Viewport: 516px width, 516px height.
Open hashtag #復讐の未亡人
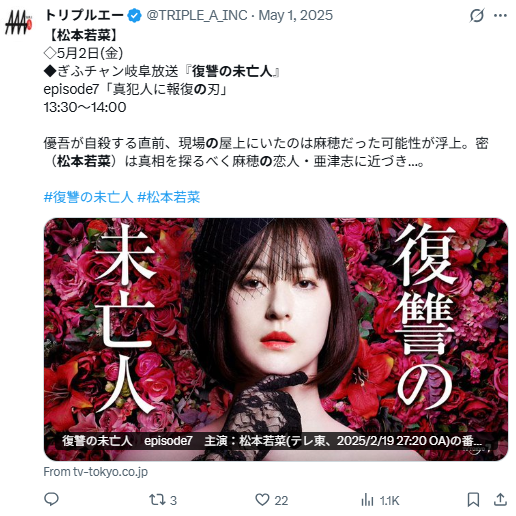pos(88,197)
